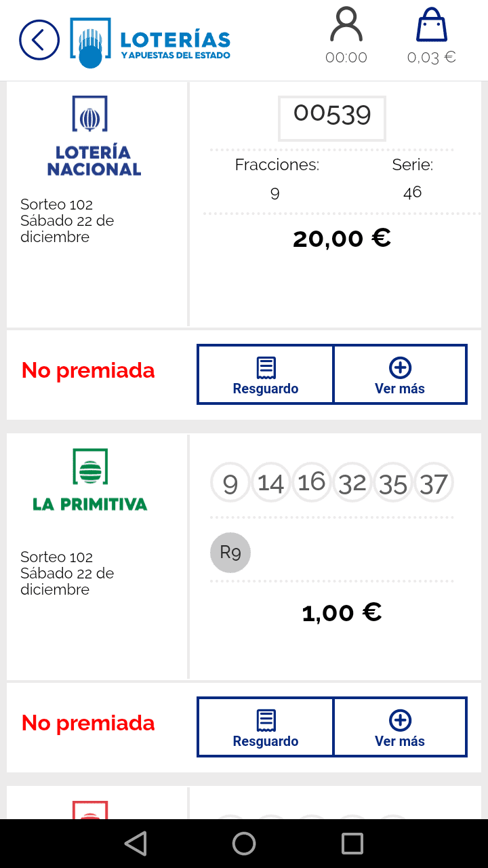This screenshot has width=488, height=868.
Task: Tap the Primitiva ball number 9
Action: pyautogui.click(x=230, y=483)
